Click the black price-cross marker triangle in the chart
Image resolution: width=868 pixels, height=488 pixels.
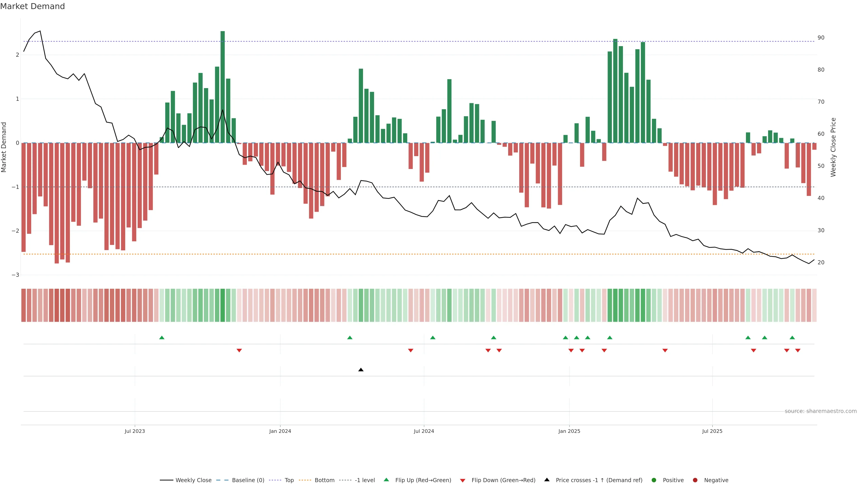click(x=361, y=370)
